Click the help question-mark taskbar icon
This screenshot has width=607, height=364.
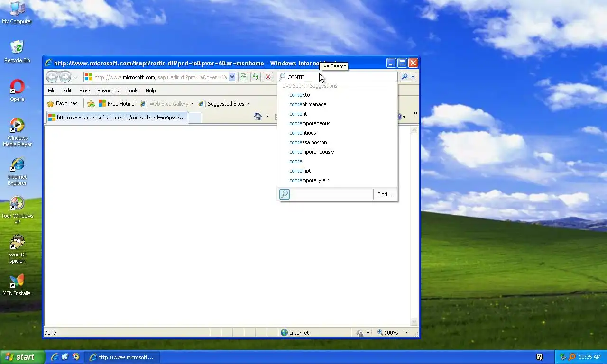pos(540,357)
